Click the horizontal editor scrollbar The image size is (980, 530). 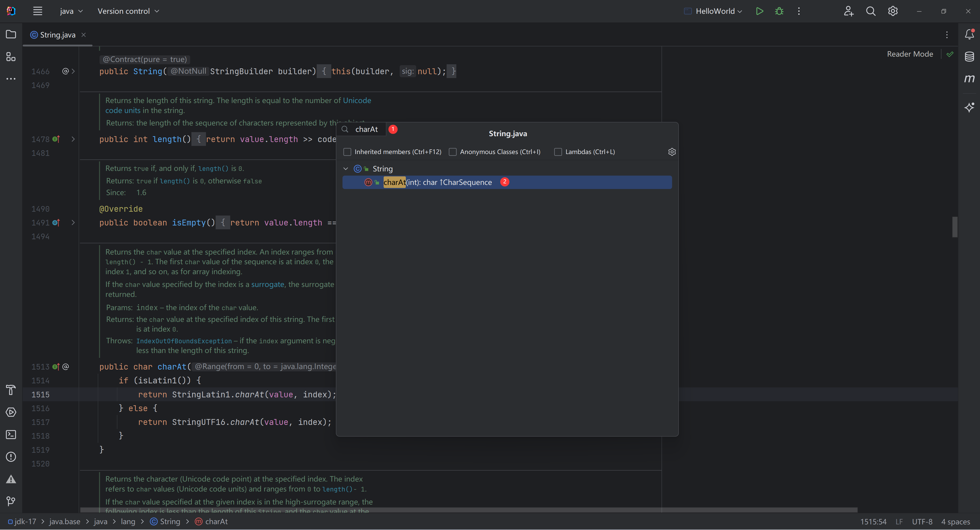pos(469,510)
